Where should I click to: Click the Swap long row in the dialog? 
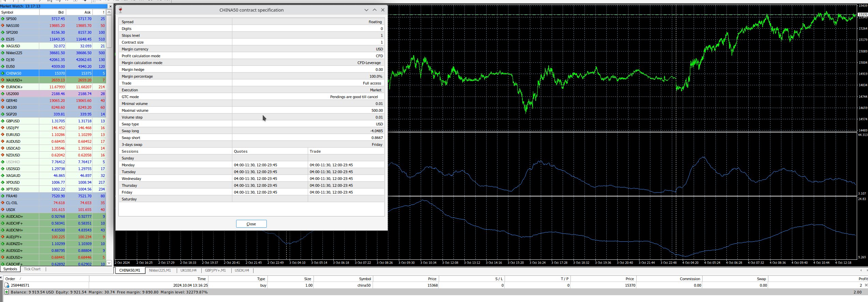pyautogui.click(x=252, y=131)
